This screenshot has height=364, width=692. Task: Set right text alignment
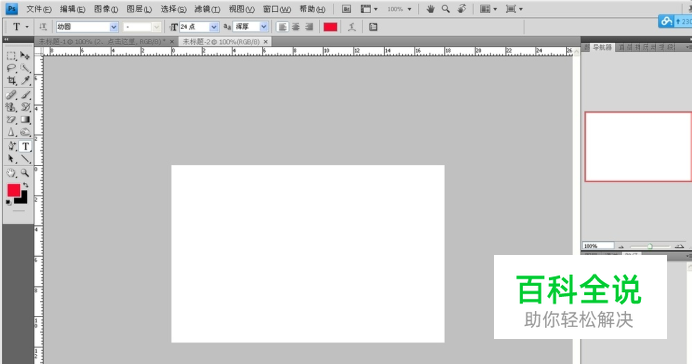point(309,27)
